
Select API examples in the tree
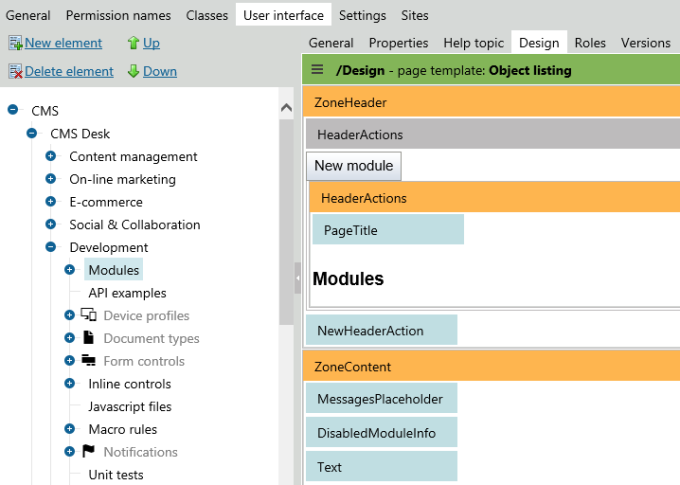pos(127,293)
